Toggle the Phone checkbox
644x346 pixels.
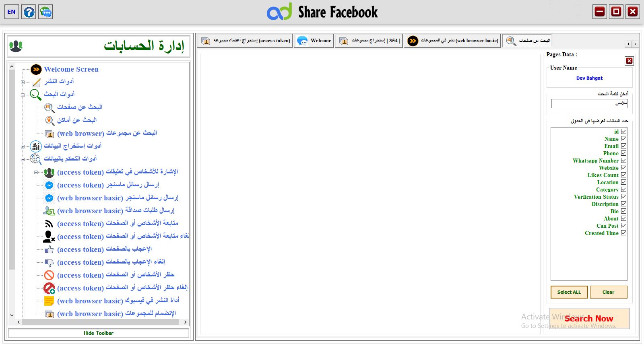[x=623, y=153]
